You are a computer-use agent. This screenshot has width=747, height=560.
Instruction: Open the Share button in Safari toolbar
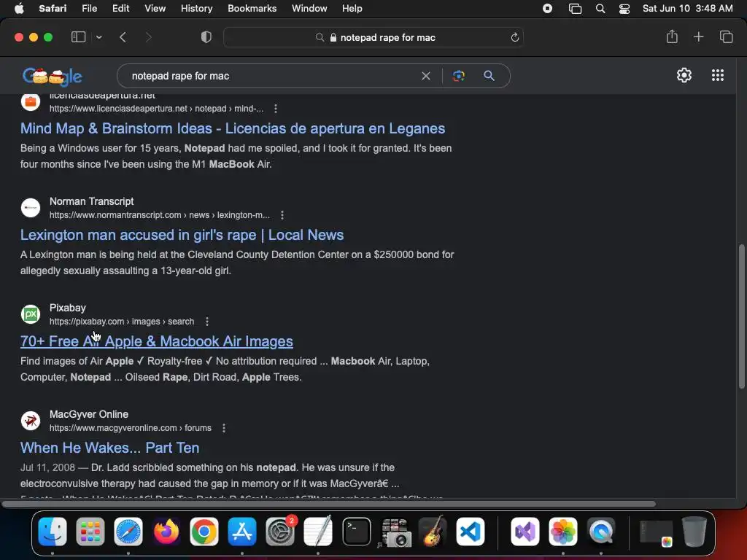[x=672, y=36]
